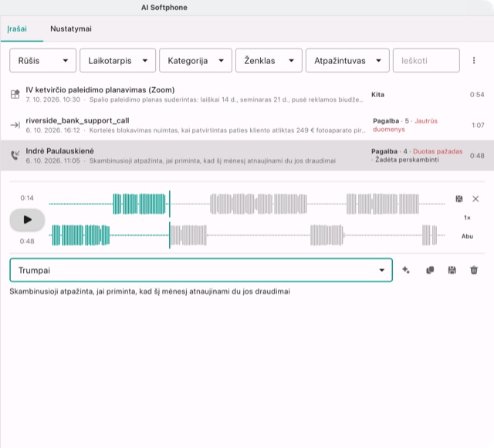
Task: Click the 1:07 duration of riverside_bank_support_call
Action: coord(478,126)
